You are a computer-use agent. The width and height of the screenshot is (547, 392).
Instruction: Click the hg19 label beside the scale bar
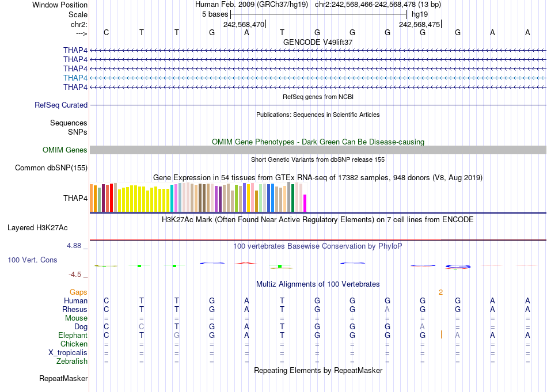[x=420, y=14]
